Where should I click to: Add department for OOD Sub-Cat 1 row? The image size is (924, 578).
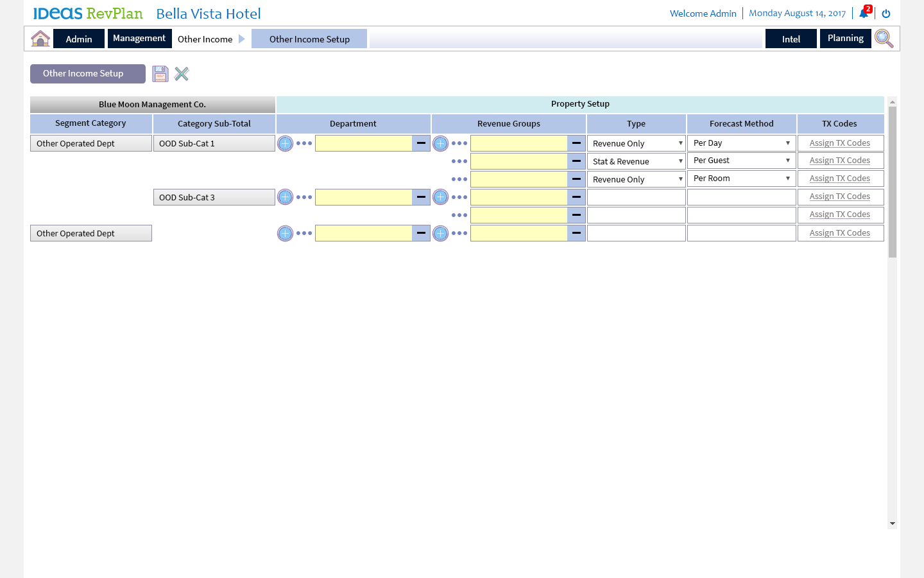click(x=285, y=143)
